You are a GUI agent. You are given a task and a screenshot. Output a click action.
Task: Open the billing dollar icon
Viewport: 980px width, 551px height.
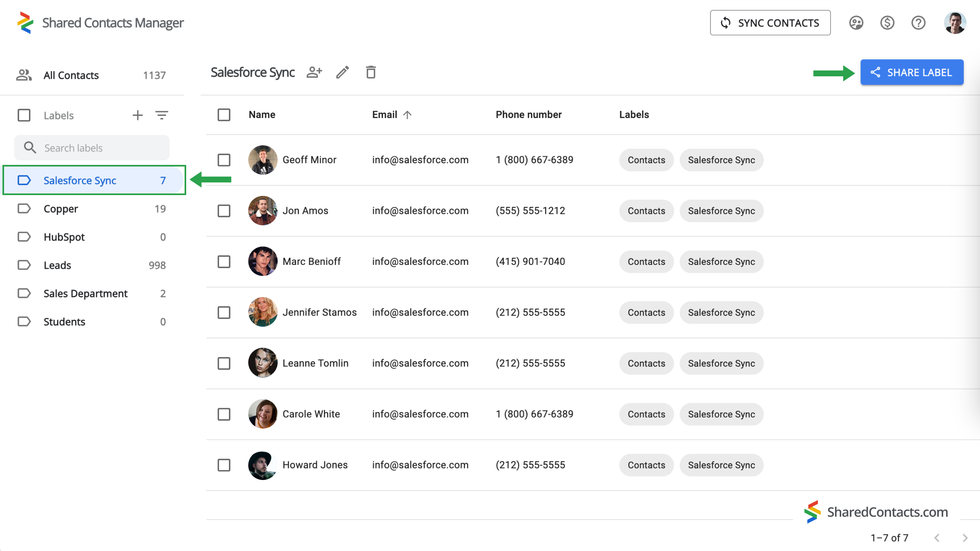(887, 23)
